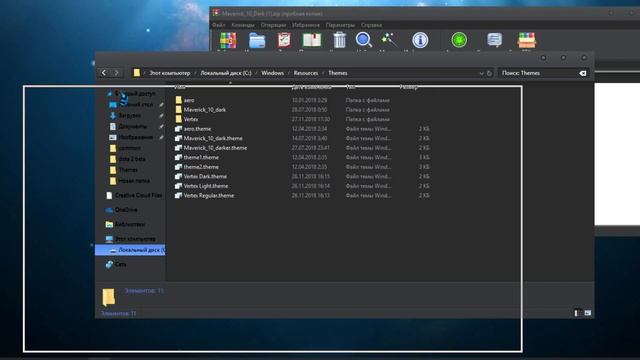
Task: Open the Избранное menu in WinRAR
Action: pos(306,25)
